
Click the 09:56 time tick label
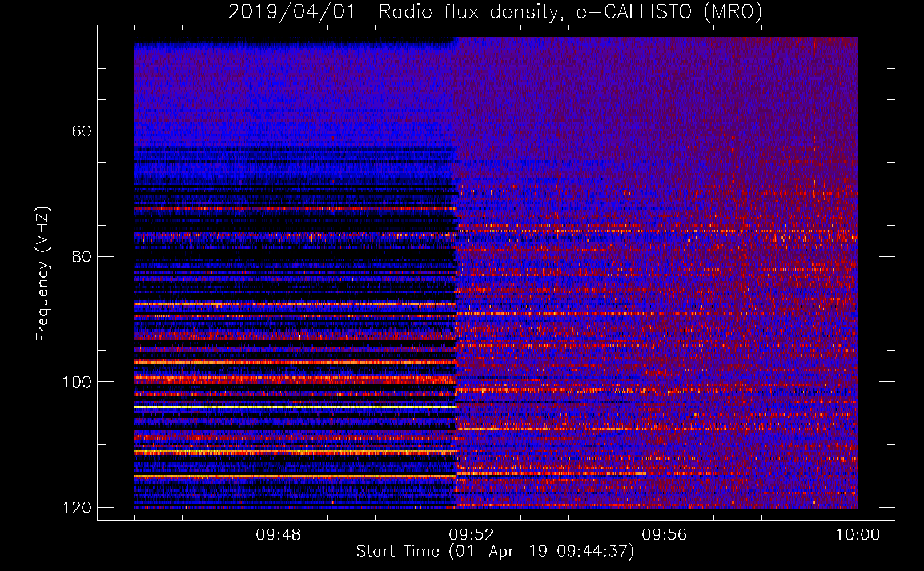point(664,535)
